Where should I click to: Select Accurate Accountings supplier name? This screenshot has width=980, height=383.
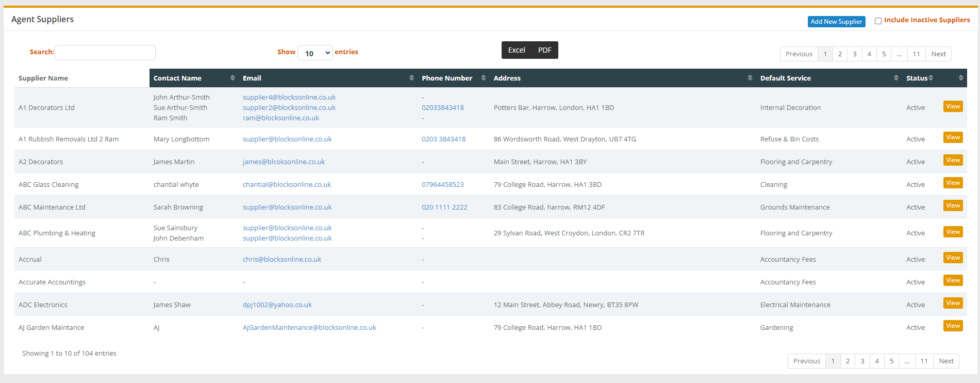point(52,282)
